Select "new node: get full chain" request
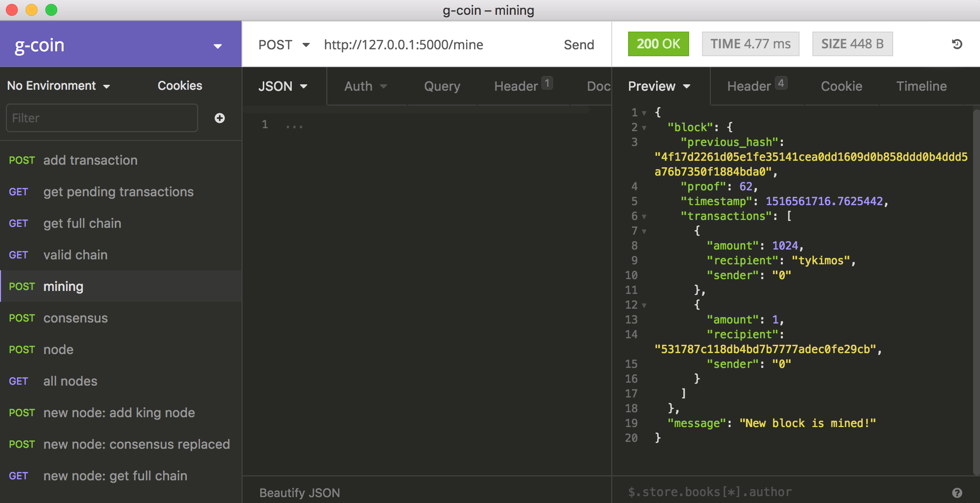980x503 pixels. (x=121, y=476)
